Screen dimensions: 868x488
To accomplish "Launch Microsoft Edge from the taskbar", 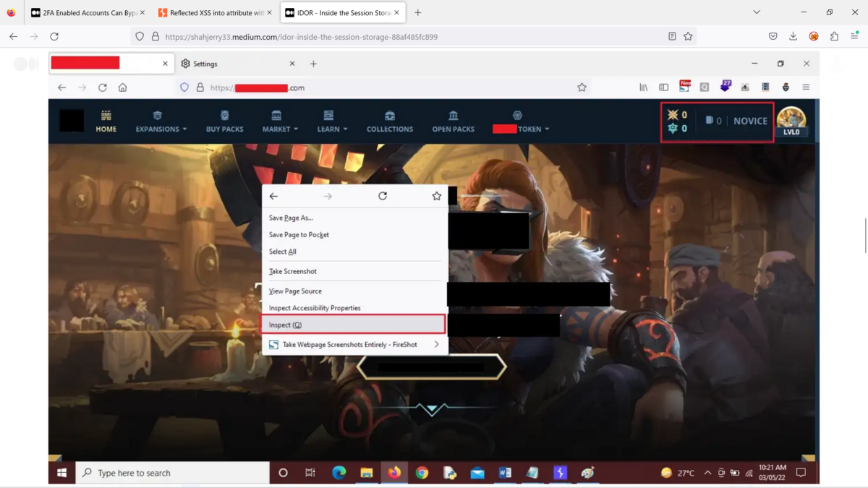I will tap(339, 473).
